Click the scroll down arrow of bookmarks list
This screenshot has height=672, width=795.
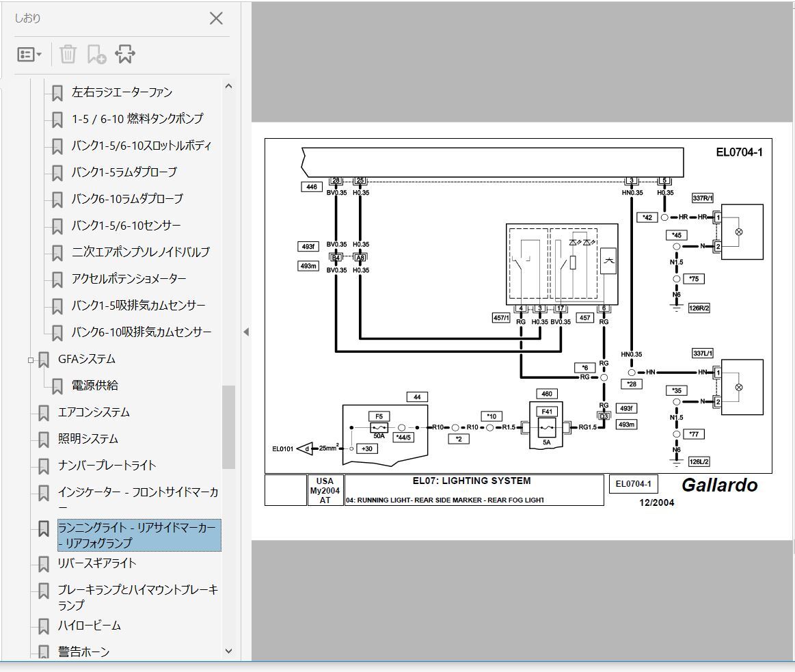pyautogui.click(x=229, y=651)
